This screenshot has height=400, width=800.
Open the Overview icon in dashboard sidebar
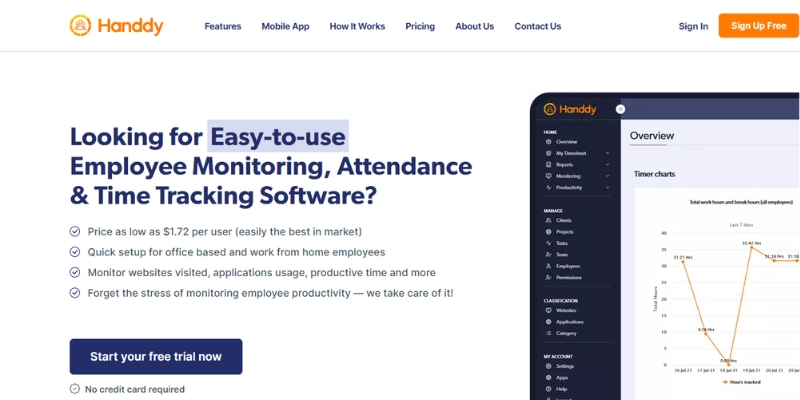point(549,142)
